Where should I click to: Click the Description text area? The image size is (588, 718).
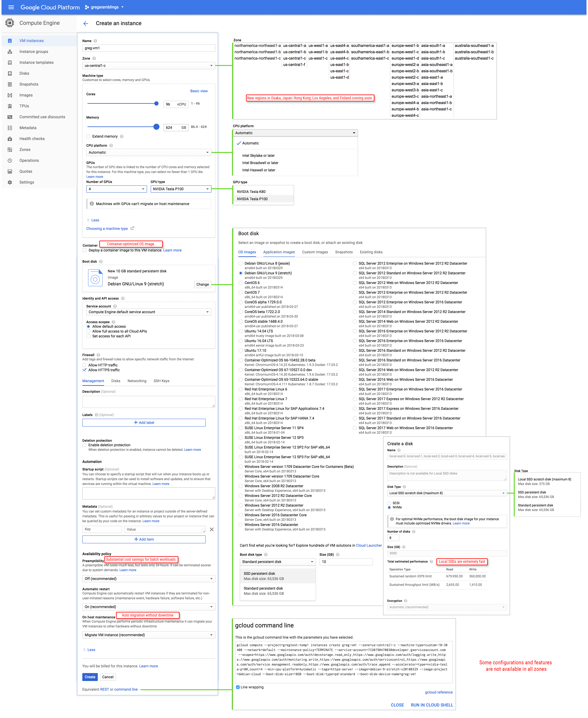[x=149, y=402]
